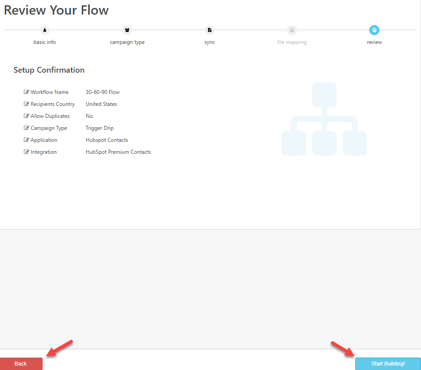Click the highlighted review step icon
Viewport: 421px width, 370px height.
(374, 30)
